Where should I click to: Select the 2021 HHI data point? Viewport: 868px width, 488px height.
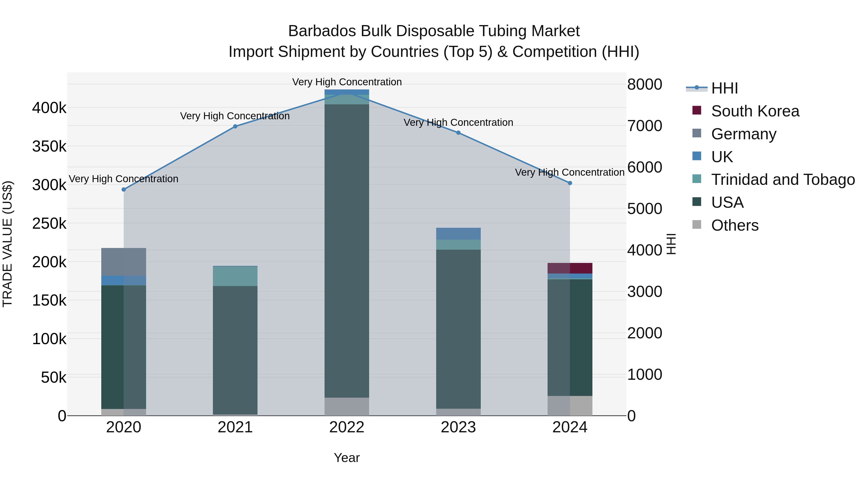[235, 127]
